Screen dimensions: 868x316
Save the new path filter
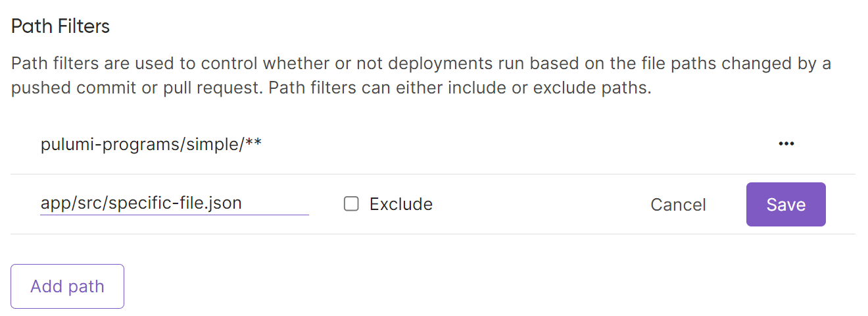coord(786,204)
